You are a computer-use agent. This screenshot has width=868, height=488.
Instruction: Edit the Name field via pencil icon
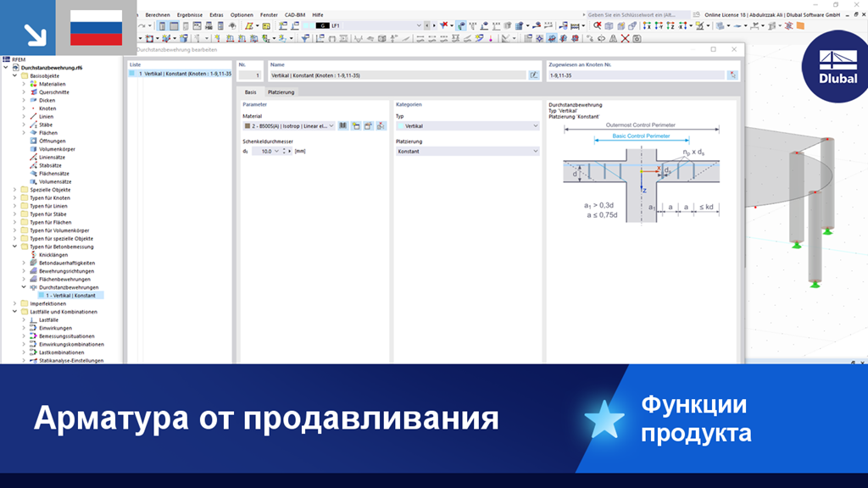[x=534, y=75]
